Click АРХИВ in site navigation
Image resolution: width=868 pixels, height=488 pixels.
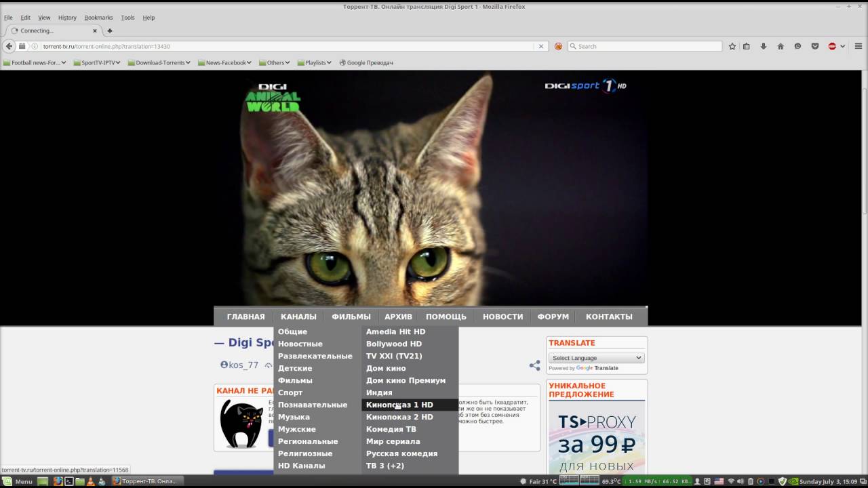[x=398, y=317]
